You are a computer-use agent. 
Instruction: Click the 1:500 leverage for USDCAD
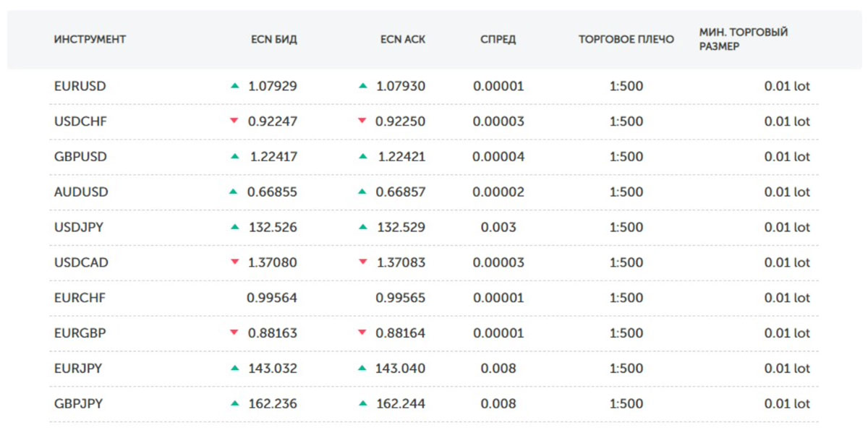[626, 262]
